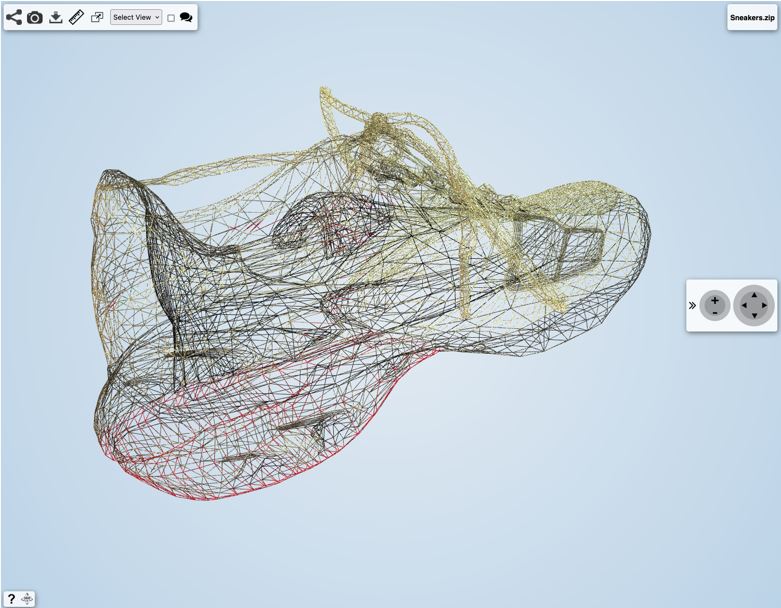Pan view up with the up arrow
This screenshot has height=608, width=781.
pos(754,295)
